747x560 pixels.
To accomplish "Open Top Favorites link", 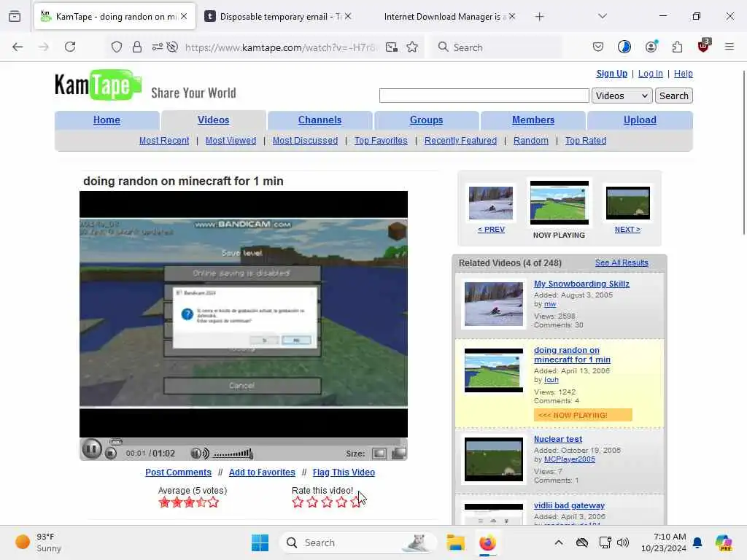I will (381, 141).
